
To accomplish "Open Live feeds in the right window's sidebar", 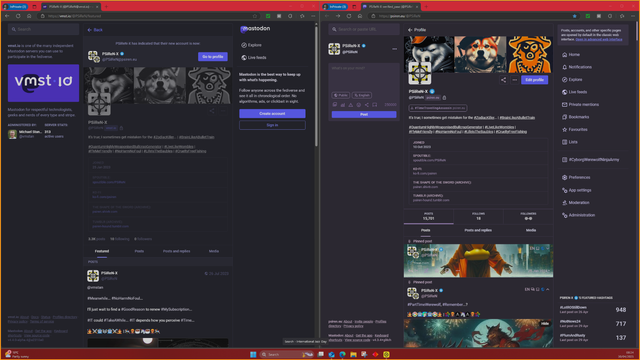I will coord(574,92).
